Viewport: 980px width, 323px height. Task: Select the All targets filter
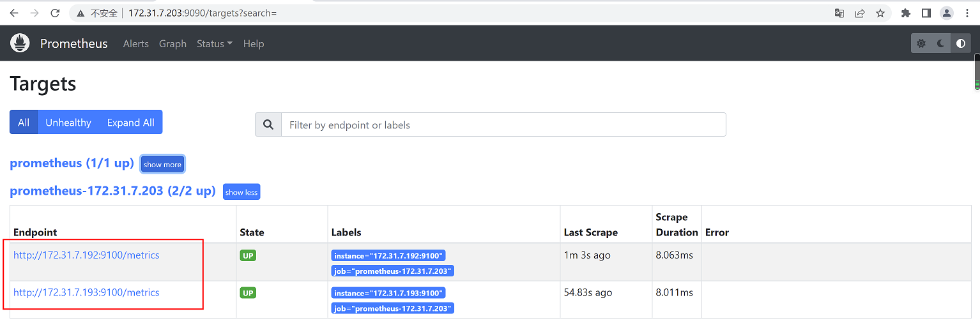pyautogui.click(x=24, y=123)
